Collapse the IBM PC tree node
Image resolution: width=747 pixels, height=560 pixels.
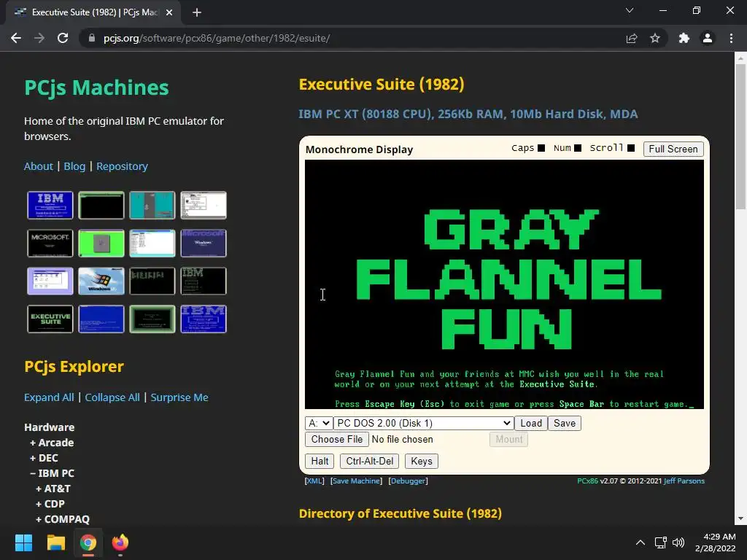52,472
